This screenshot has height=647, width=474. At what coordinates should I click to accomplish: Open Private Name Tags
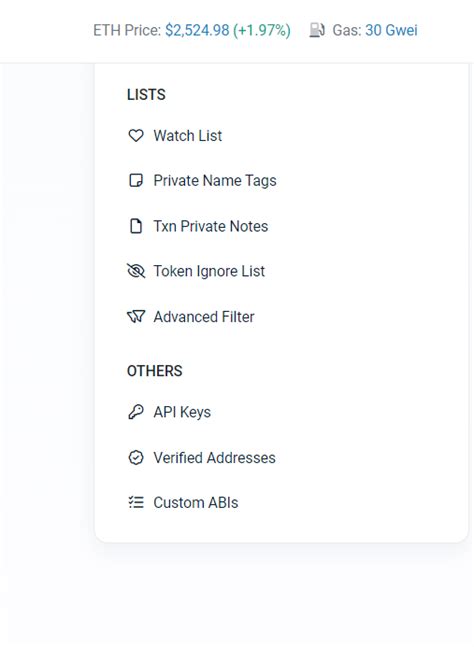(x=215, y=181)
